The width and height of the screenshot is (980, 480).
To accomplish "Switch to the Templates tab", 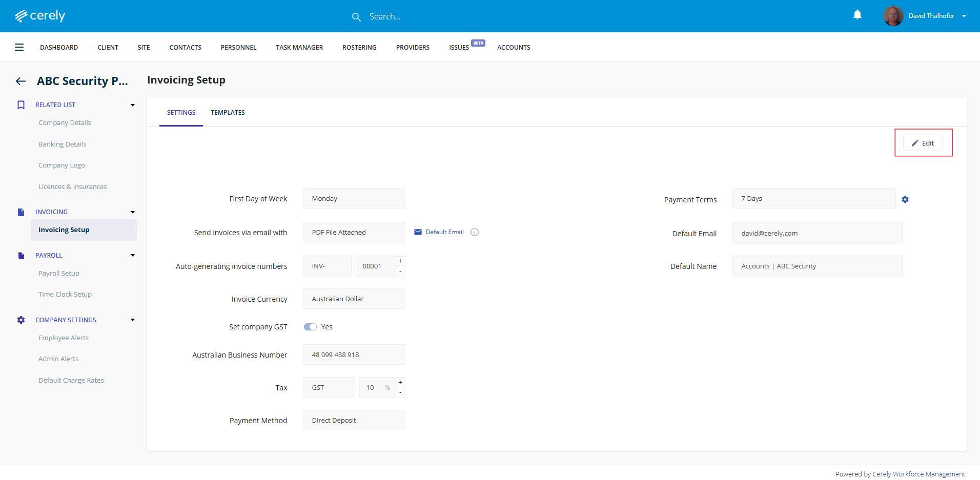I will click(x=228, y=113).
